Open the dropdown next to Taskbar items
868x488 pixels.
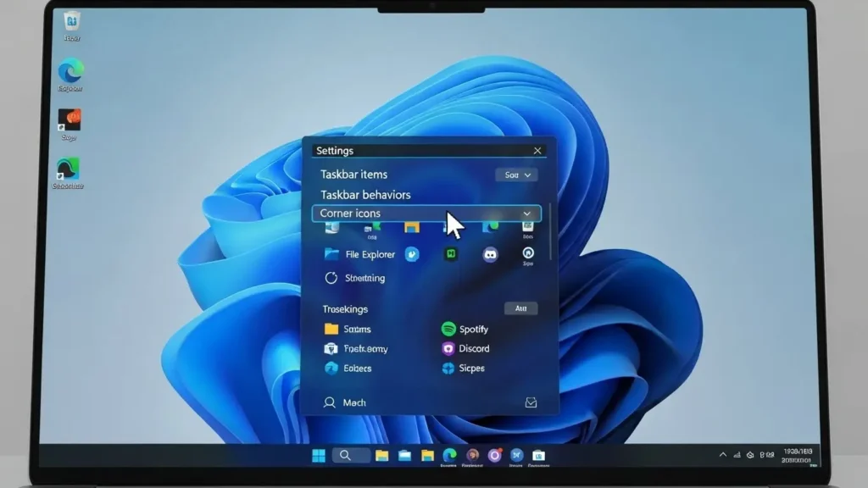coord(518,175)
